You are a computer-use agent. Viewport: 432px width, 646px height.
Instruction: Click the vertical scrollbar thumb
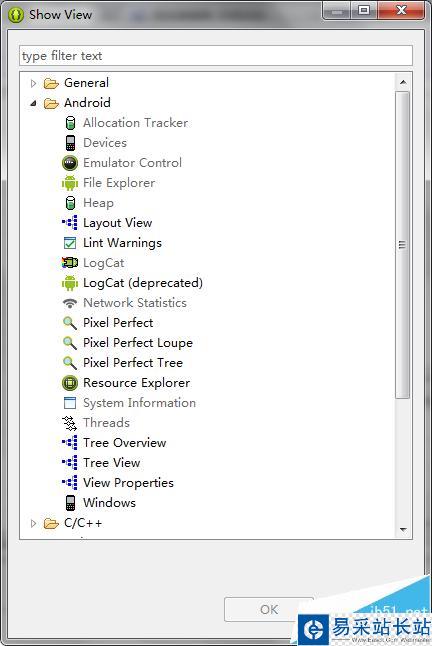402,245
